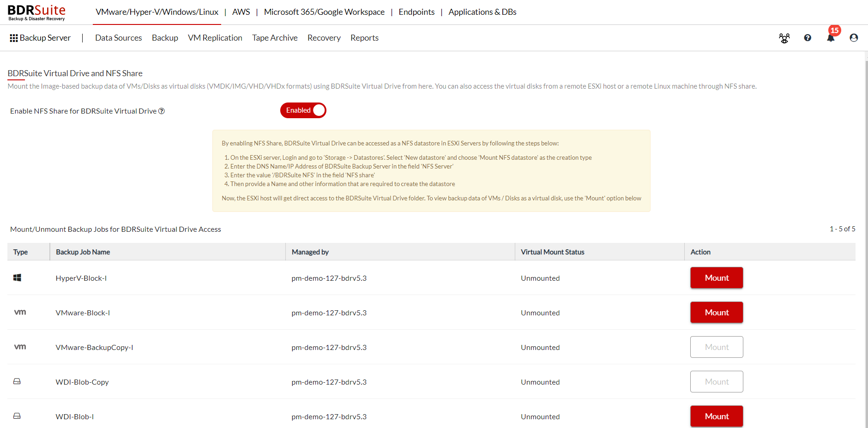This screenshot has height=428, width=868.
Task: Open the Recovery menu
Action: click(x=324, y=38)
